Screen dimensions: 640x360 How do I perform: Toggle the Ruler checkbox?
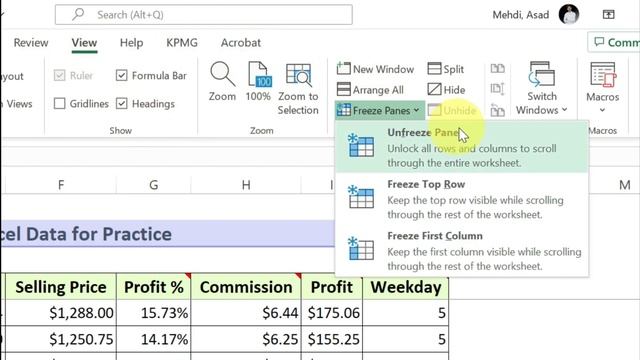point(60,75)
